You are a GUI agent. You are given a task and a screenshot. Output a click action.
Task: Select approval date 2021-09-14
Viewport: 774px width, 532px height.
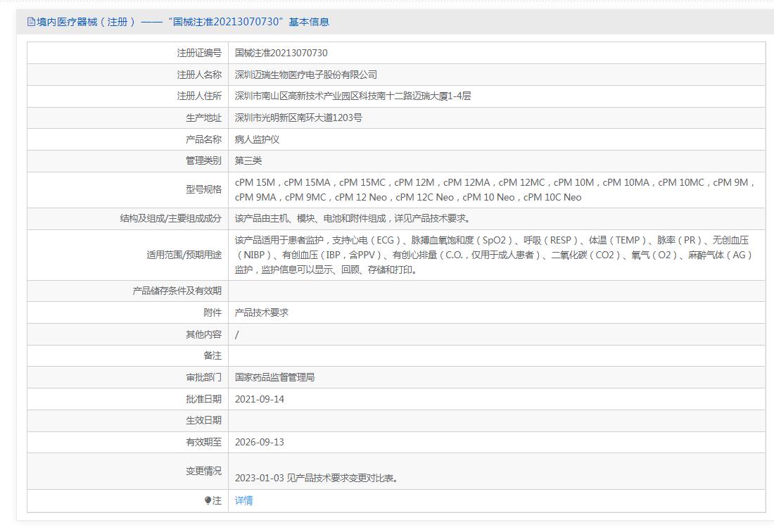pyautogui.click(x=260, y=399)
